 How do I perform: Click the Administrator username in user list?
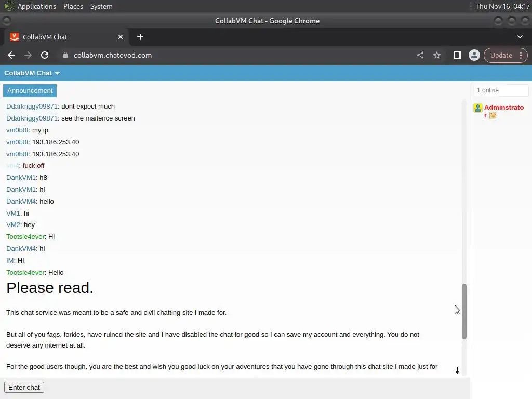pos(504,111)
